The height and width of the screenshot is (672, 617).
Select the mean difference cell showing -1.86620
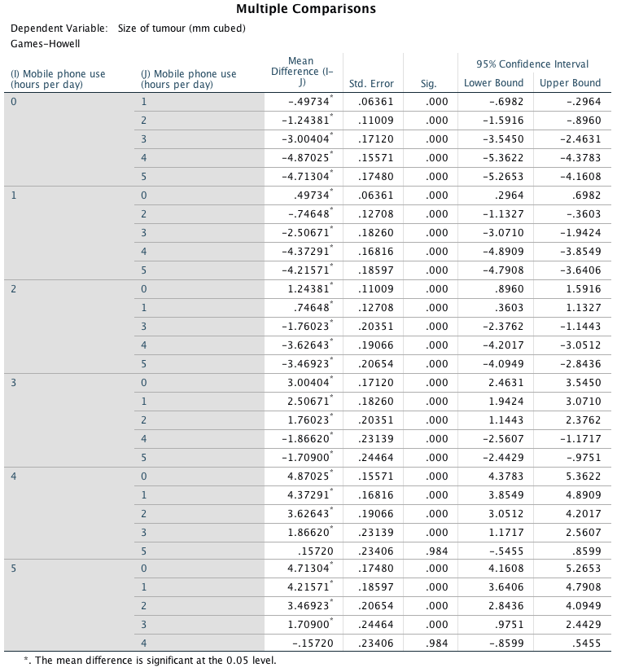[306, 438]
